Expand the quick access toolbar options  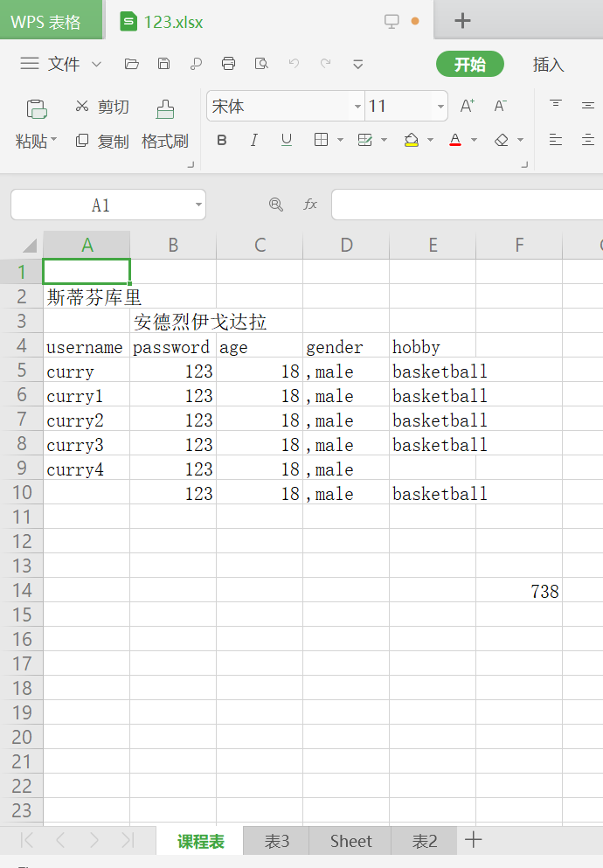point(358,64)
